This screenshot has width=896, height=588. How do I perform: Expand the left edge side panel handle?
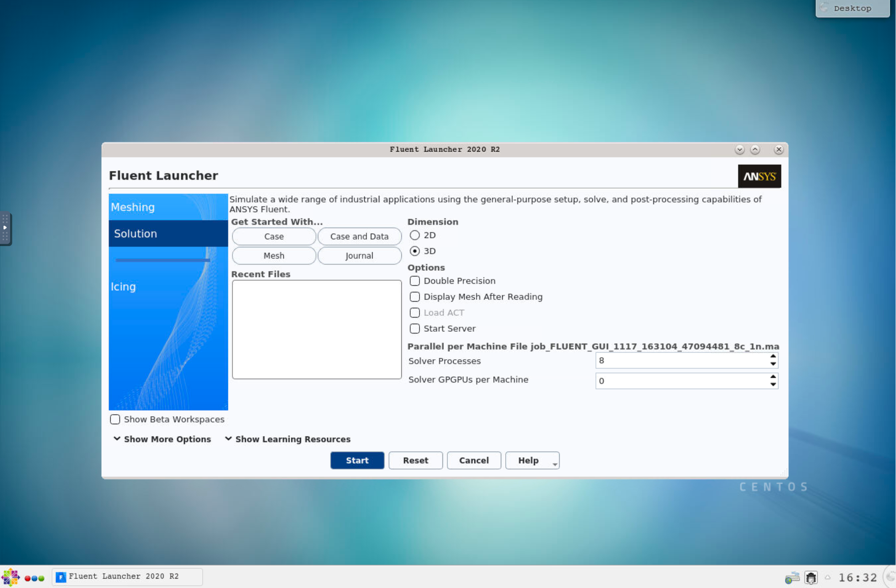5,228
